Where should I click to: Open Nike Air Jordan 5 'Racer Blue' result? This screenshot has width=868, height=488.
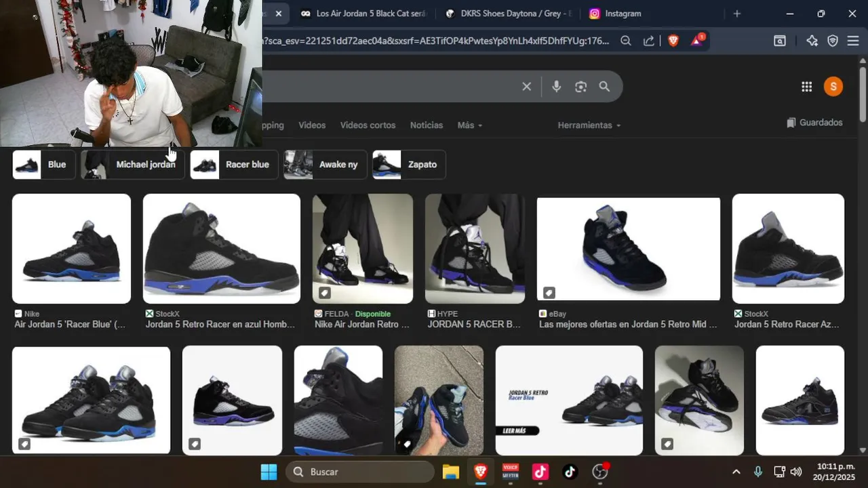point(70,325)
